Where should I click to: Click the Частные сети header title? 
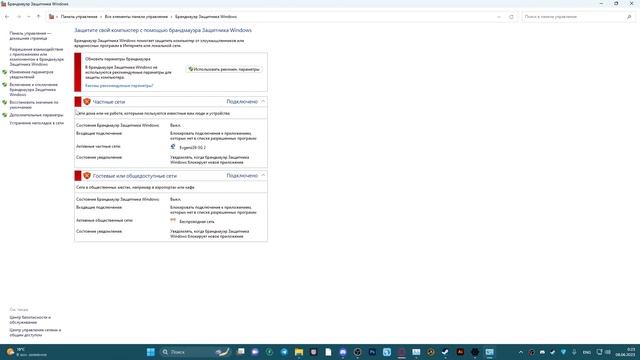click(109, 102)
